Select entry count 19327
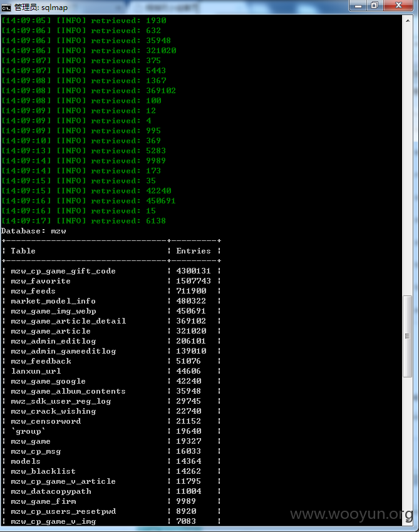The image size is (419, 532). click(189, 441)
